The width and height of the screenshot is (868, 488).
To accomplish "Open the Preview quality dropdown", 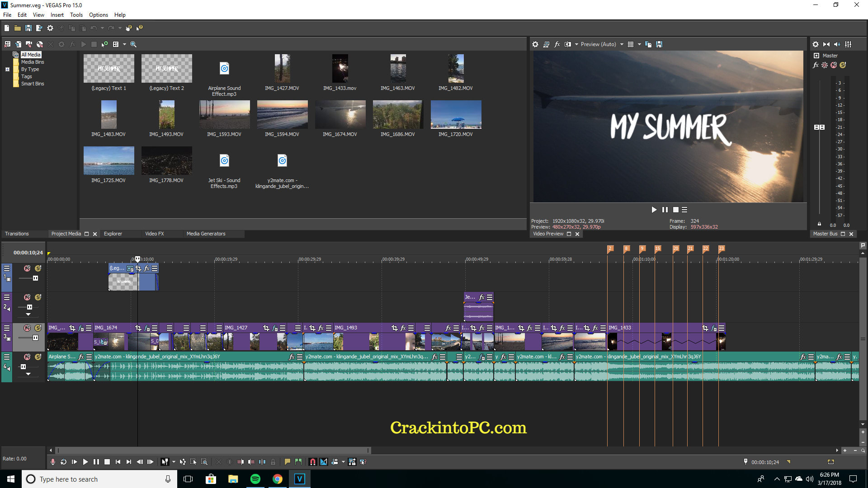I will coord(623,44).
